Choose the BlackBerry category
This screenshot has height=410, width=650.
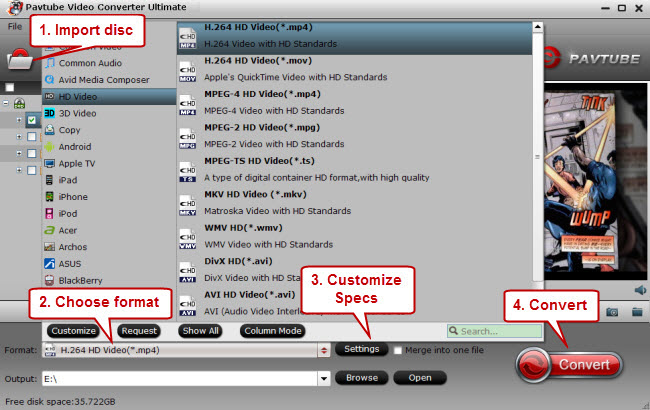pyautogui.click(x=109, y=280)
